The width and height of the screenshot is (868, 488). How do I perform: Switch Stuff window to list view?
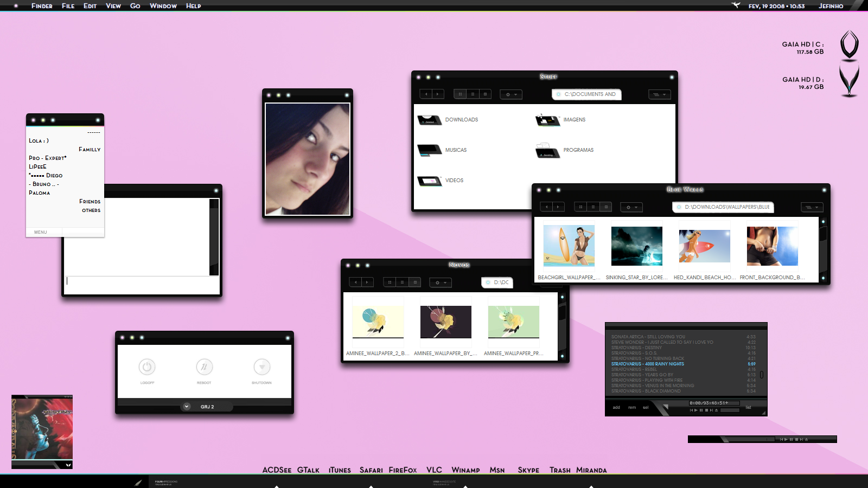point(473,94)
